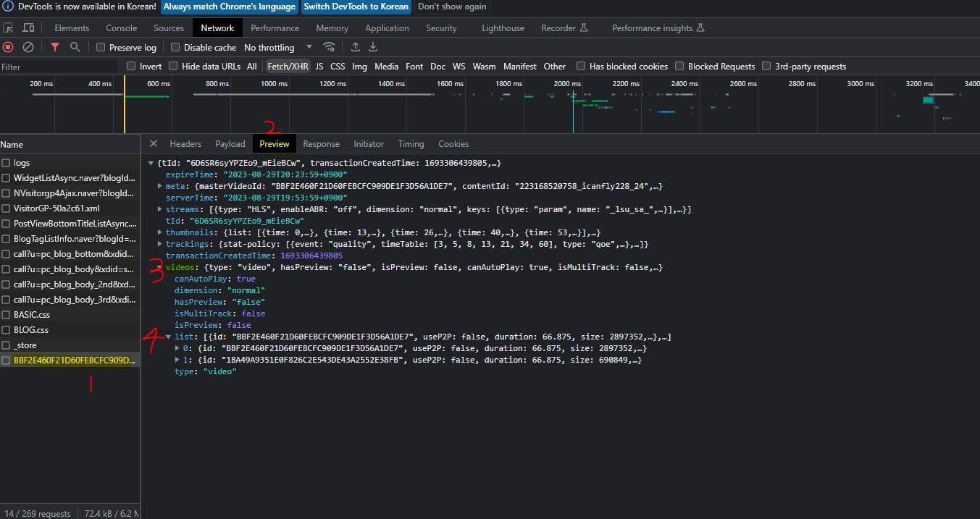980x519 pixels.
Task: Open the network search magnifier icon
Action: [x=75, y=47]
